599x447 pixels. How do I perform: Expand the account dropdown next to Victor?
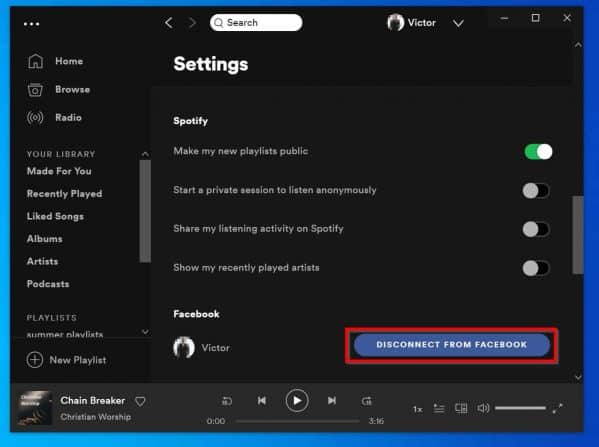pos(458,24)
